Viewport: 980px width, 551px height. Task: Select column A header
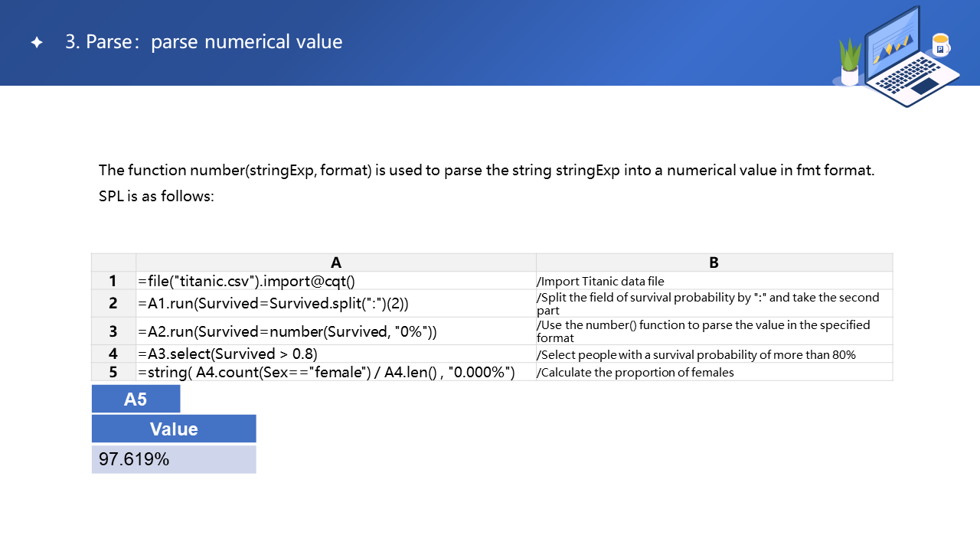pyautogui.click(x=336, y=262)
